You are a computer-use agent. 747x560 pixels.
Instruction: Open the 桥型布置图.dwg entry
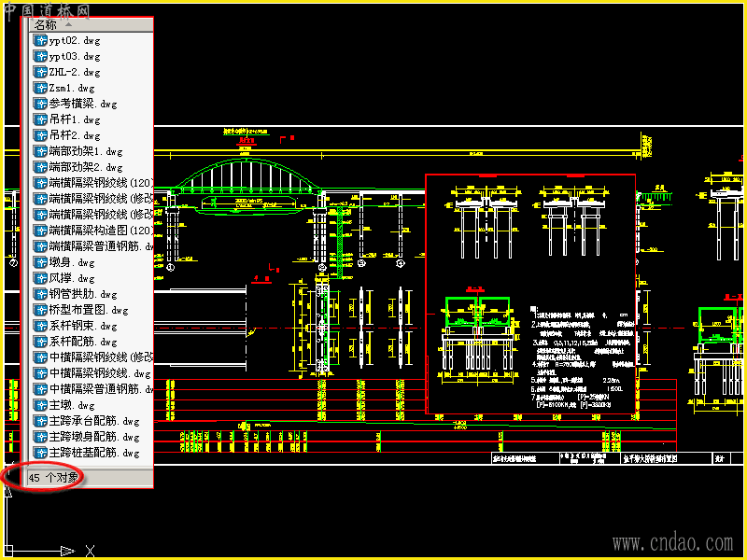coord(89,310)
